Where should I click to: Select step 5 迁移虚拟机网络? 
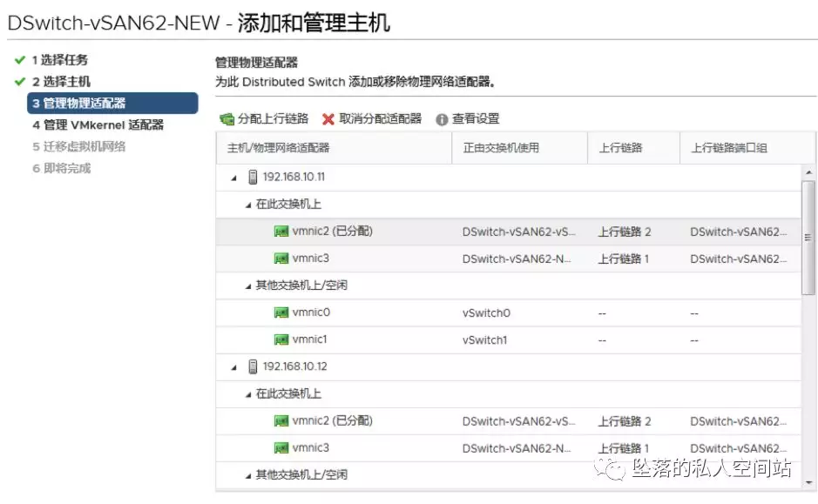[78, 147]
